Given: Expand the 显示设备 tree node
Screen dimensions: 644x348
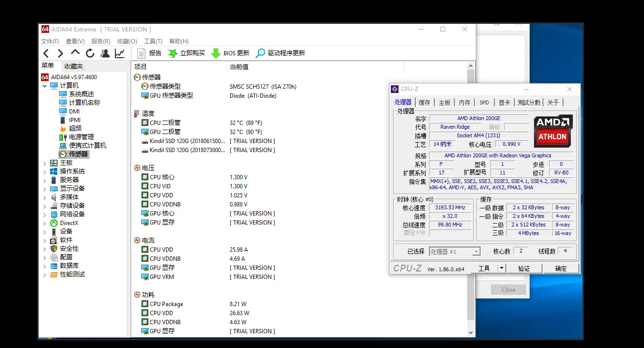Looking at the screenshot, I should pos(45,189).
